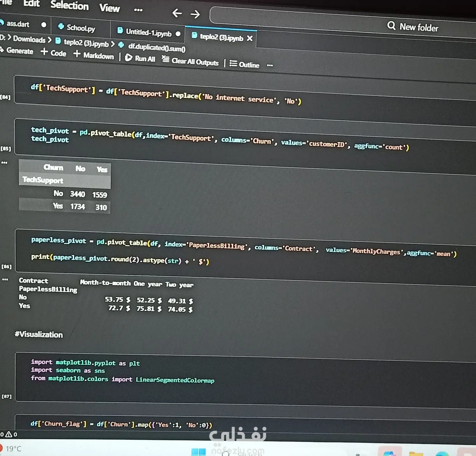
Task: Click Generate in the notebook toolbar
Action: click(17, 51)
